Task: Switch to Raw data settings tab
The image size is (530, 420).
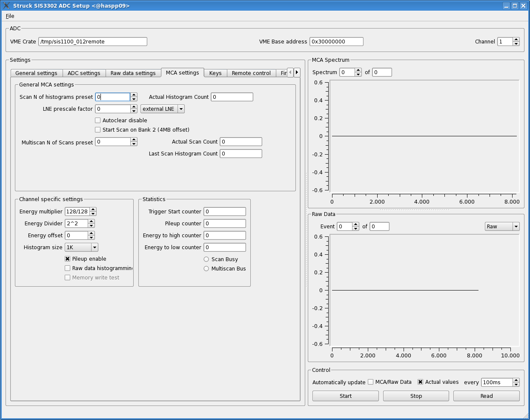Action: coord(133,73)
